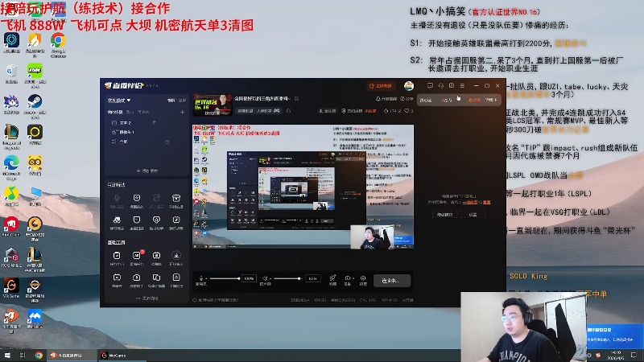Click the first orange link in chat panel
The height and width of the screenshot is (362, 644).
[x=469, y=203]
